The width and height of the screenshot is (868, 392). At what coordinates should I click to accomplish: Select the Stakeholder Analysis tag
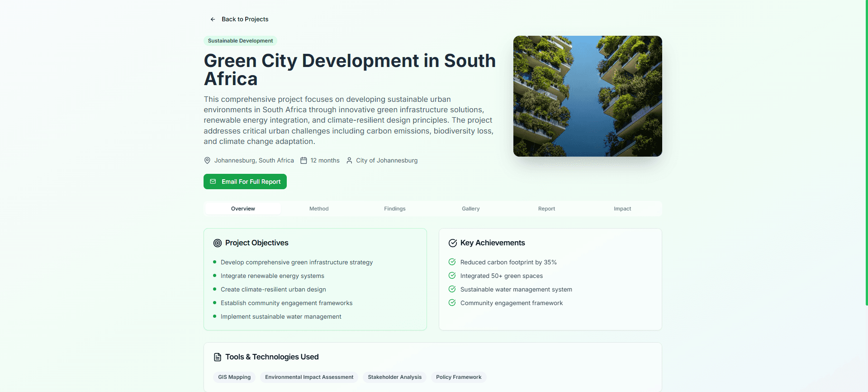395,377
